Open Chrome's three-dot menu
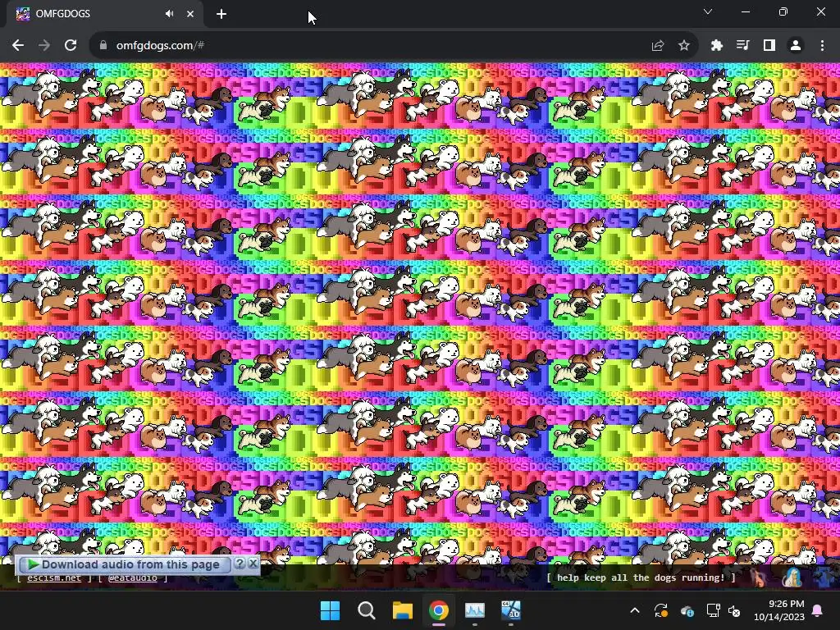The image size is (840, 630). click(x=822, y=46)
